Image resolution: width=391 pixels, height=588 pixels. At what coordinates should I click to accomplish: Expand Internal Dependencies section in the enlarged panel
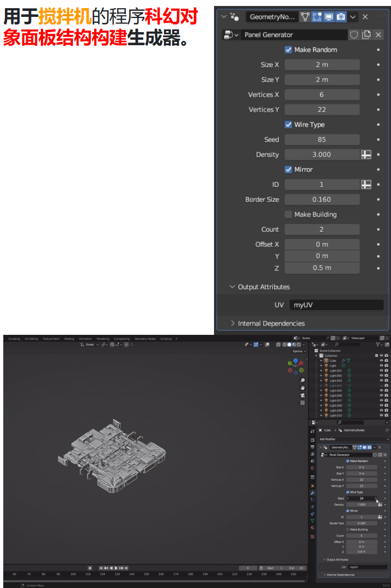(233, 323)
